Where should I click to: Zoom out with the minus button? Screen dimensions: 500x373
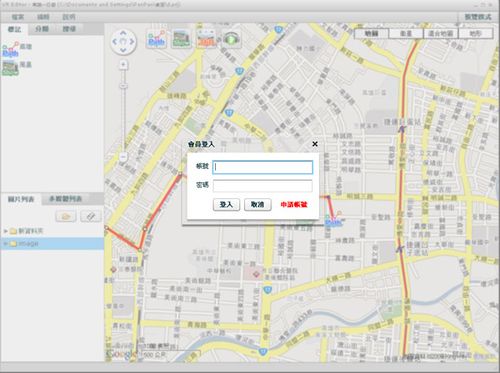(x=124, y=157)
